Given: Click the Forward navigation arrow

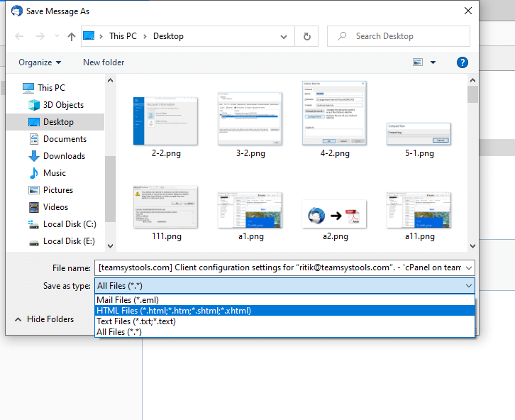Looking at the screenshot, I should click(40, 36).
